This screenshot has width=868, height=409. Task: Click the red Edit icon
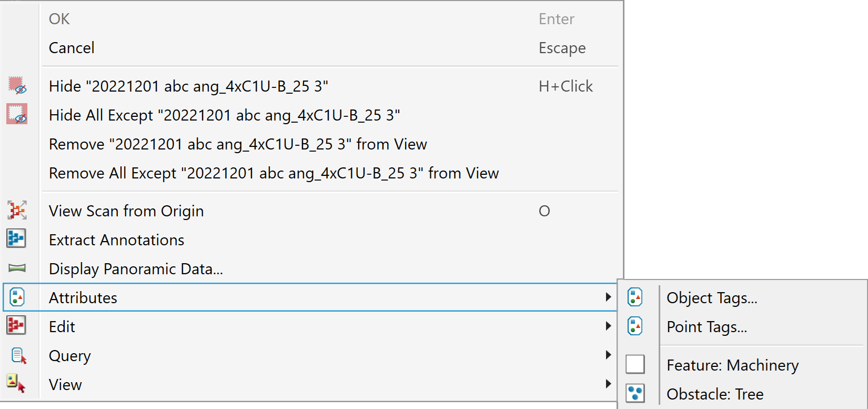pos(17,326)
